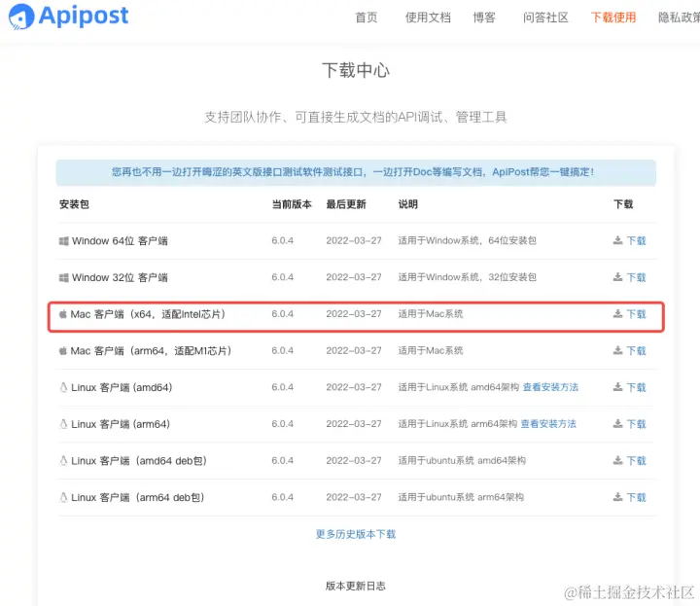Click the 下载中心 page heading
Viewport: 700px width, 606px height.
tap(356, 71)
